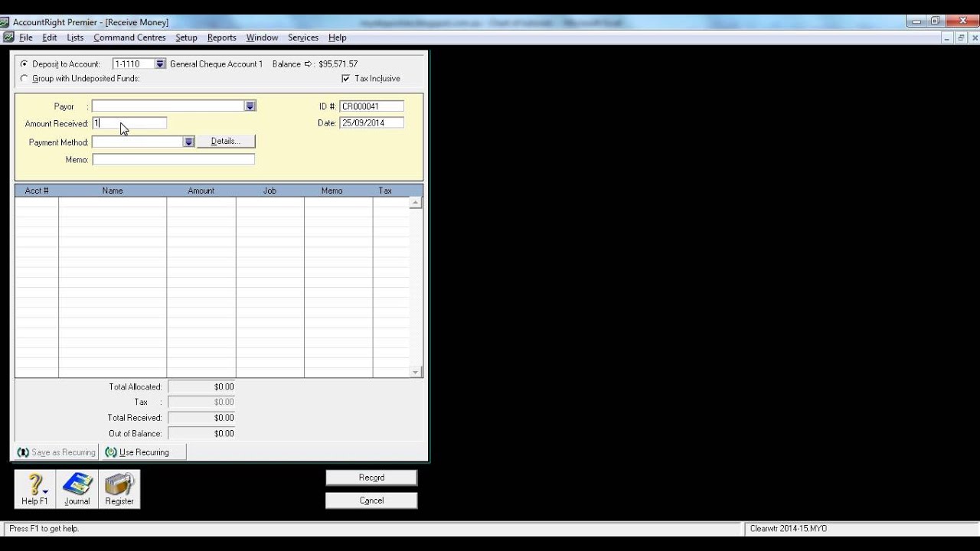Viewport: 980px width, 551px height.
Task: Click the balance amount $95,571.57
Action: click(338, 64)
